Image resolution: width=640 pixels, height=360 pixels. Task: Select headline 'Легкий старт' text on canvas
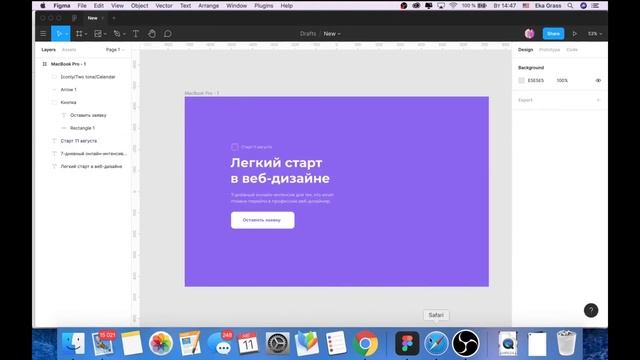click(x=276, y=163)
